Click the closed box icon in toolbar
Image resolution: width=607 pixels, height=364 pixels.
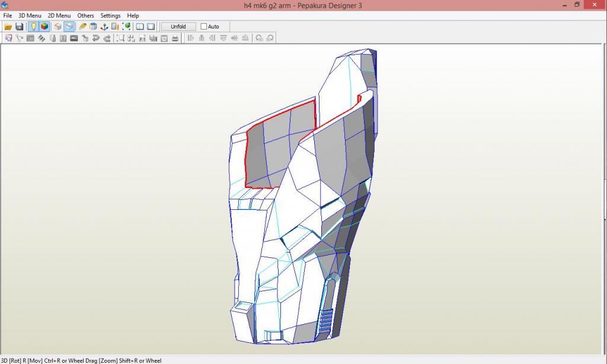(57, 26)
